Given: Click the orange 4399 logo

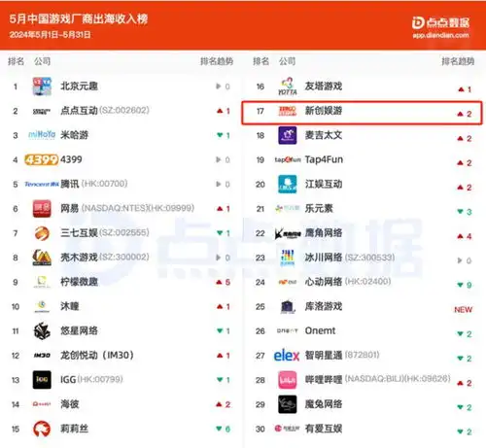Looking at the screenshot, I should [x=42, y=159].
